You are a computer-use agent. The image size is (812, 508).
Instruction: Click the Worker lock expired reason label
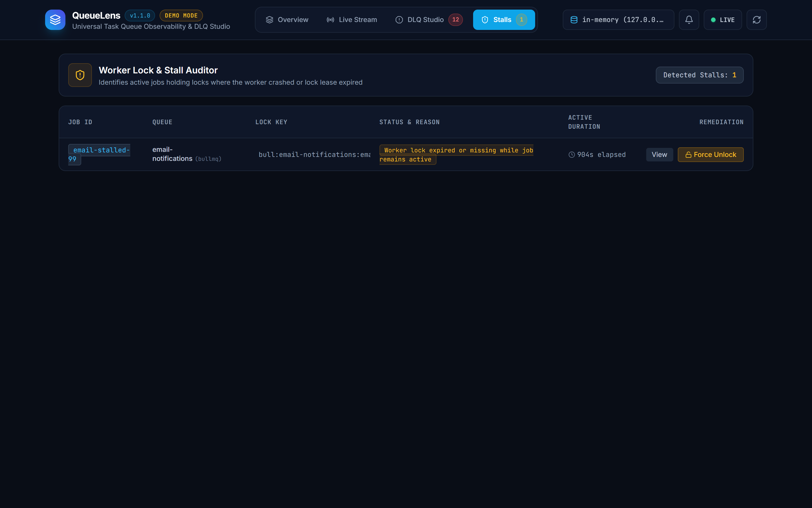coord(456,155)
